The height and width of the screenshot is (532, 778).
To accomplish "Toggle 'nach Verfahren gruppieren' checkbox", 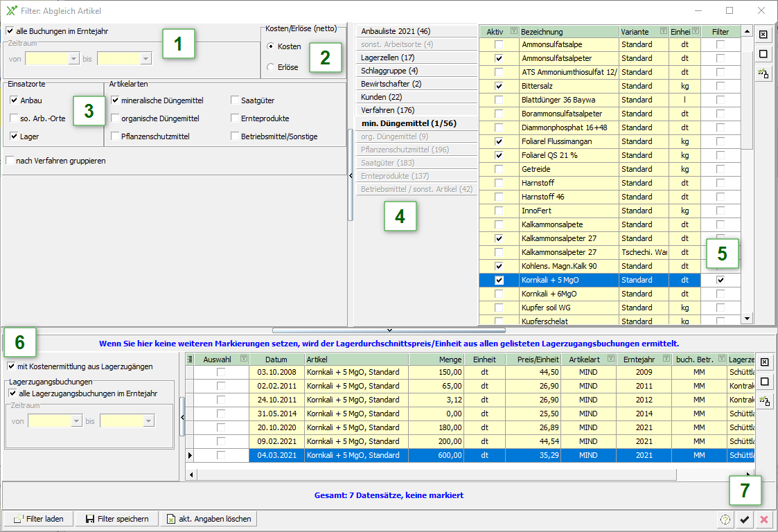I will pos(10,161).
